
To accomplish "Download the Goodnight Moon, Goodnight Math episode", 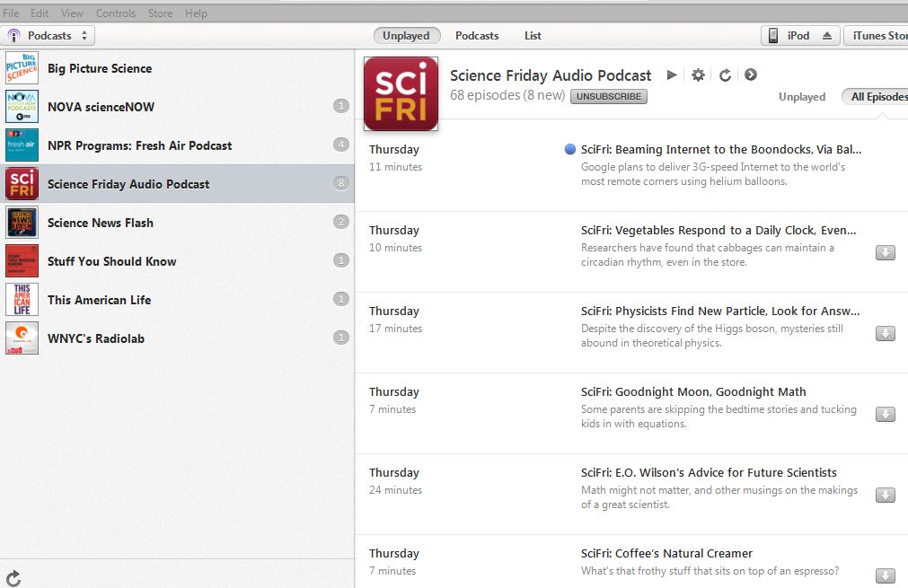I will click(x=886, y=415).
